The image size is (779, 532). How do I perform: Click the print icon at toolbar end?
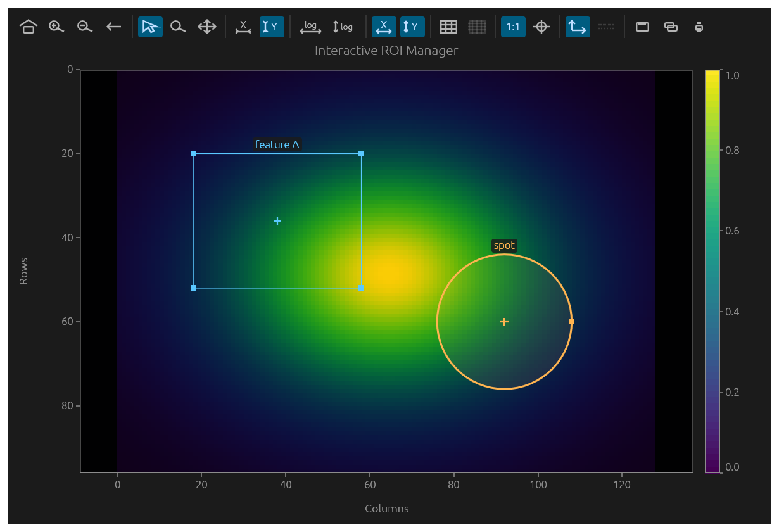[x=699, y=27]
